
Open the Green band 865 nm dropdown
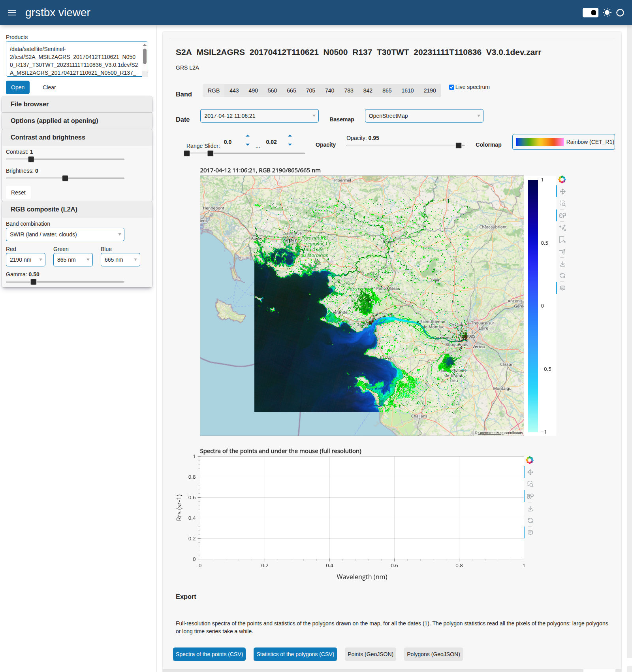[73, 260]
